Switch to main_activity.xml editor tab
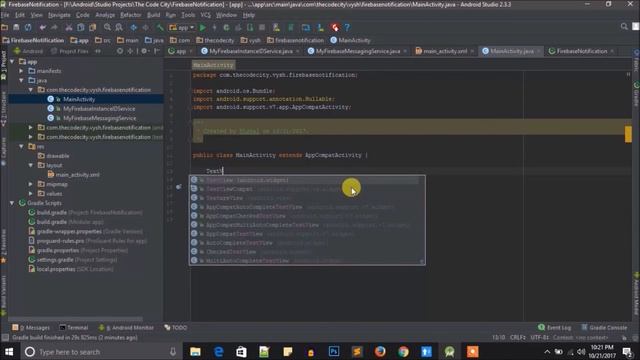Viewport: 640px width, 360px height. tap(445, 51)
